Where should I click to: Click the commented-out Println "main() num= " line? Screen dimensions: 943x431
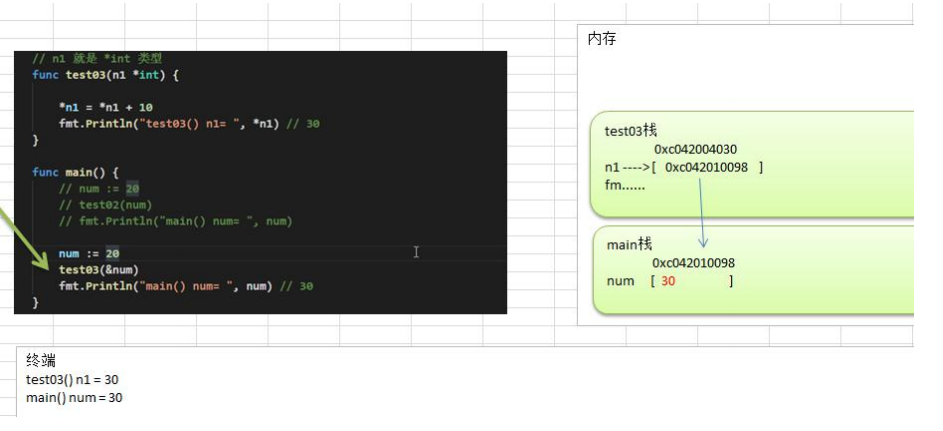pos(175,221)
